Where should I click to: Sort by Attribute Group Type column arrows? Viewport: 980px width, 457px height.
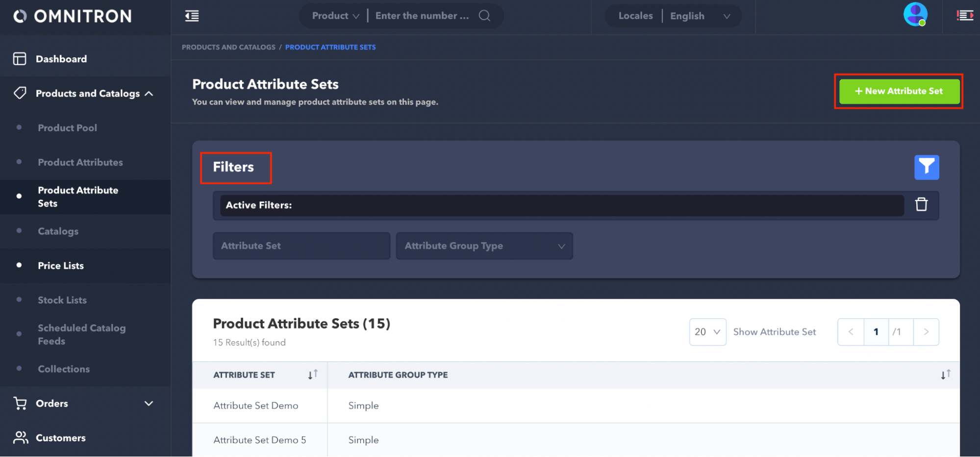click(x=945, y=375)
